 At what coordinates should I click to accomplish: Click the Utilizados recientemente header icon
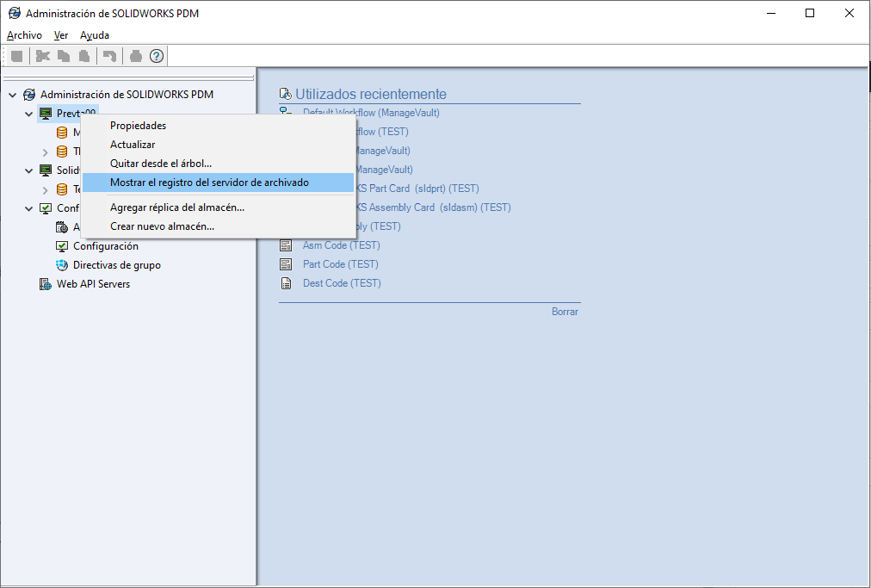pos(286,94)
